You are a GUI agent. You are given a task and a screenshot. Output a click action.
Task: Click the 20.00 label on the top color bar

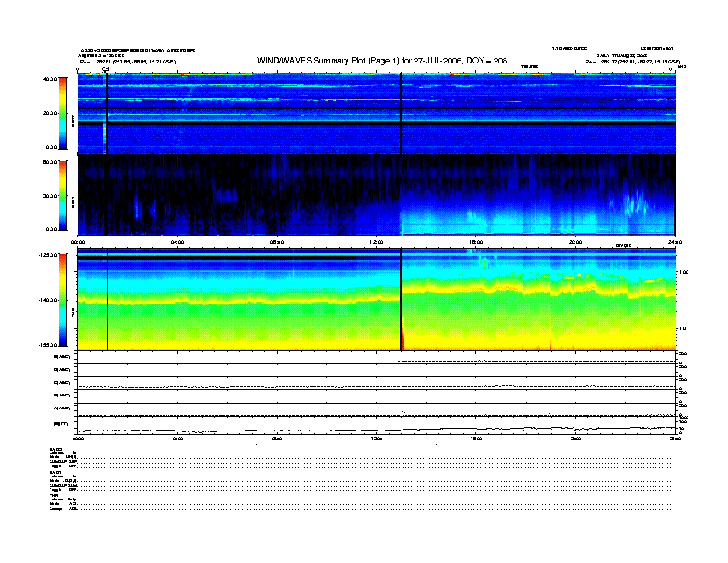point(50,113)
